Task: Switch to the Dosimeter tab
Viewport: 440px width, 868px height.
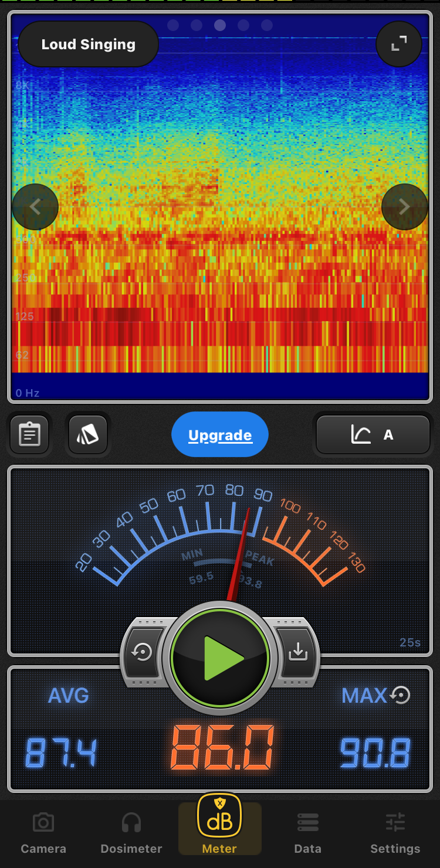Action: 131,833
